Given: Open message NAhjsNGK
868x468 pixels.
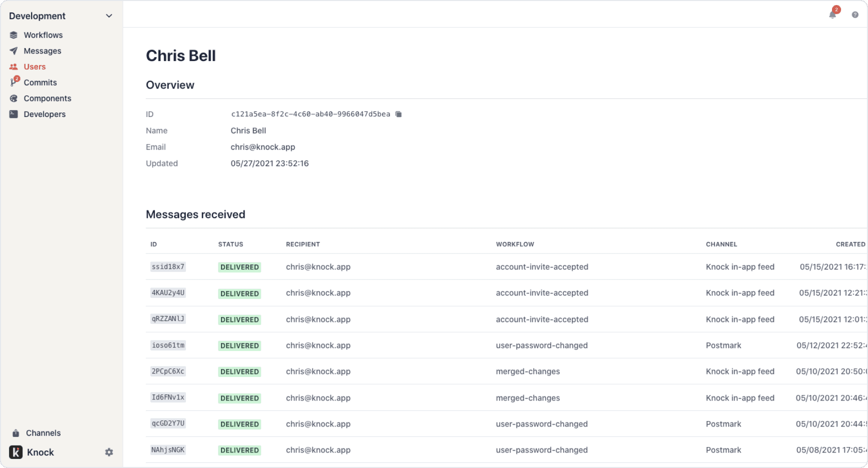Looking at the screenshot, I should point(168,450).
